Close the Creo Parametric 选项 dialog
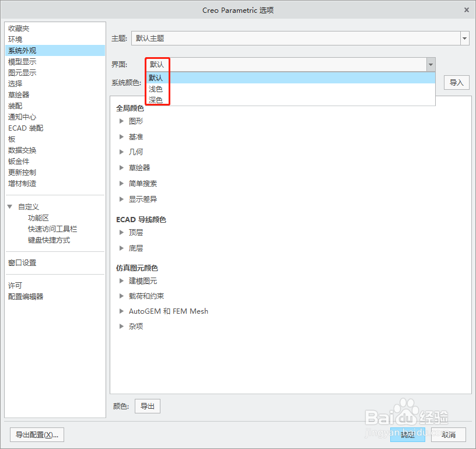Viewport: 476px width, 449px height. coord(467,10)
